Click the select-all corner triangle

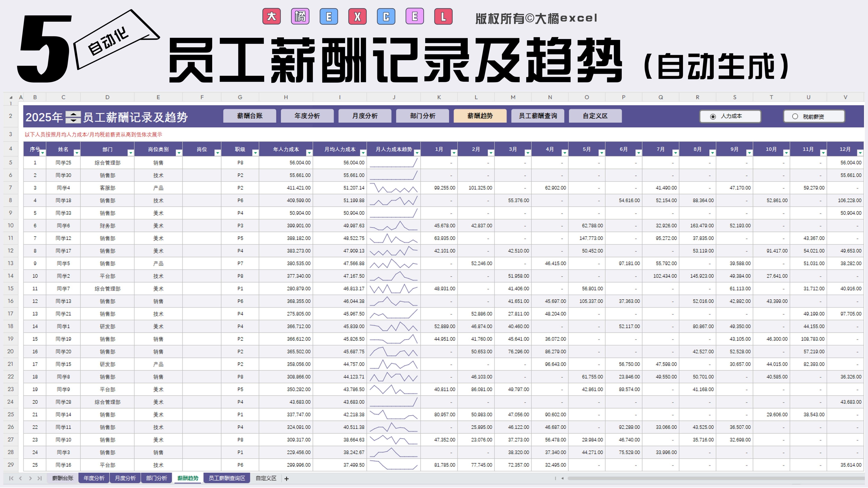pyautogui.click(x=11, y=97)
